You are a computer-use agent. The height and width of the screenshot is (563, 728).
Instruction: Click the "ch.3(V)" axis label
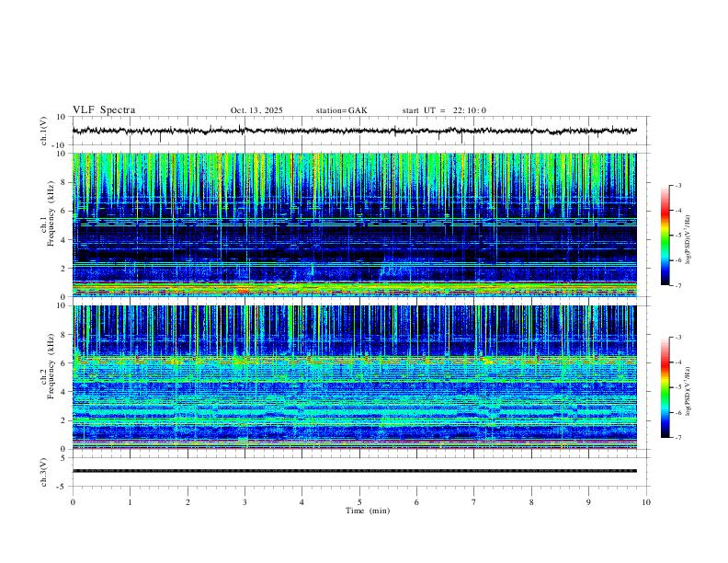44,472
